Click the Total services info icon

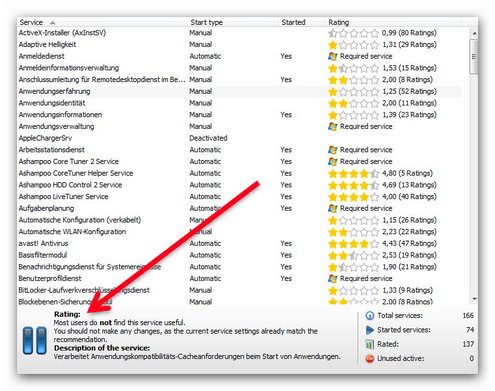(370, 315)
